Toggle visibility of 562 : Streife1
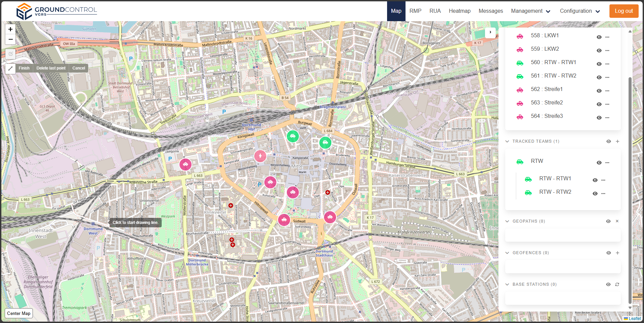The height and width of the screenshot is (323, 644). [x=599, y=91]
